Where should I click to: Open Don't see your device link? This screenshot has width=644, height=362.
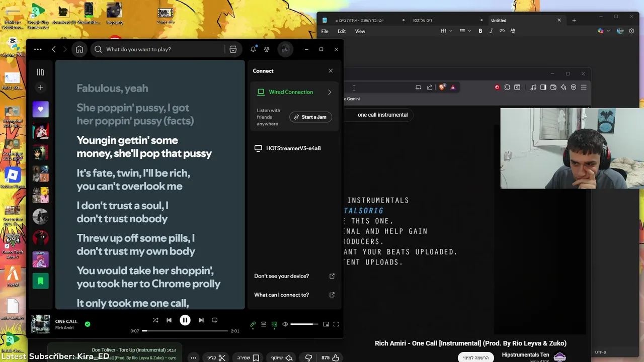coord(294,276)
